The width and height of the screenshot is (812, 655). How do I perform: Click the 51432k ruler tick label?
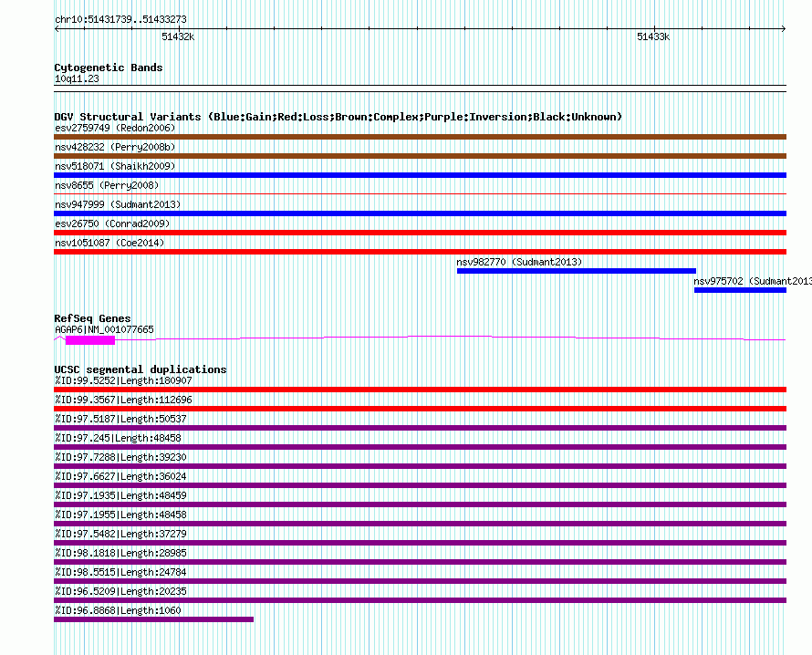point(178,36)
